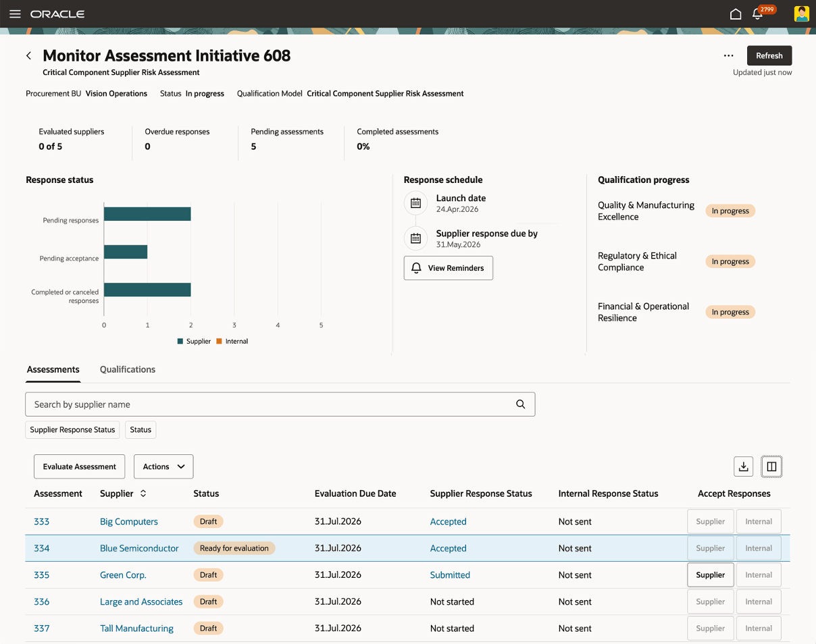Switch to the Assessments tab
The image size is (816, 644).
[53, 369]
